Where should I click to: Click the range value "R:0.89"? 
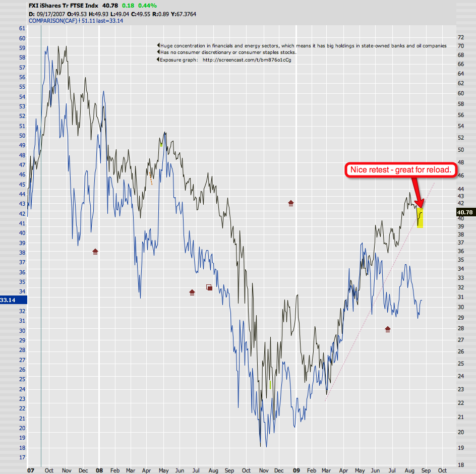tap(160, 14)
